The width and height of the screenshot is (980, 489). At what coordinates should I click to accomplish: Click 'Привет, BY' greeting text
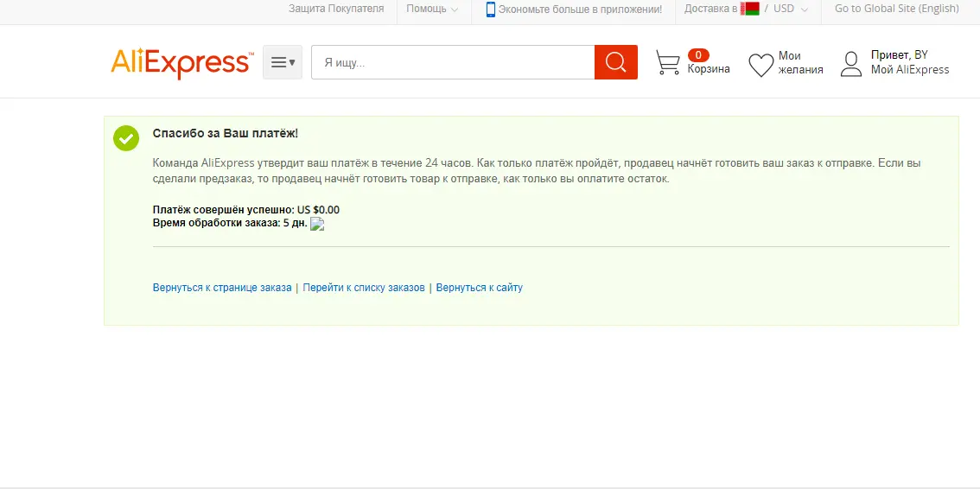(900, 55)
